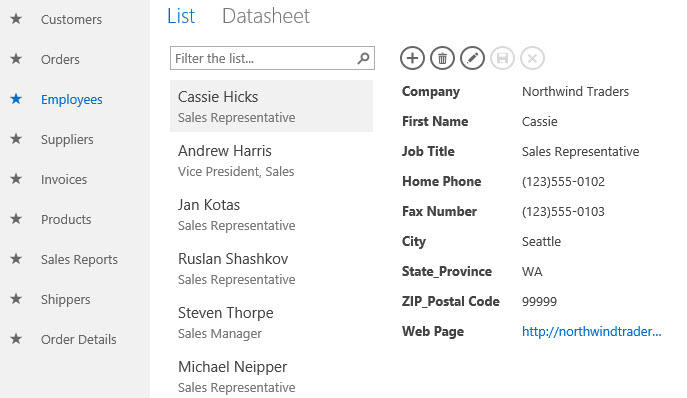Click the Job Title value Sales Representative
This screenshot has width=687, height=398.
pyautogui.click(x=580, y=152)
